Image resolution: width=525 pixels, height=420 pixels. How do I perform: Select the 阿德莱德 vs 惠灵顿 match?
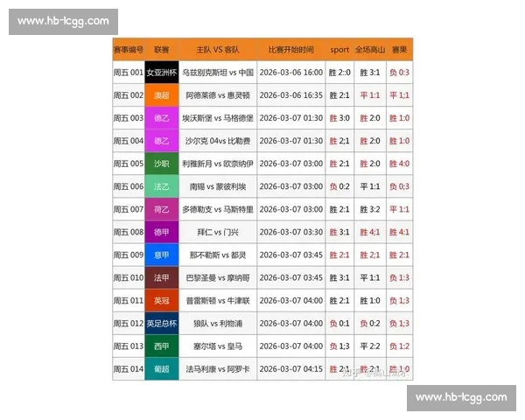[218, 95]
